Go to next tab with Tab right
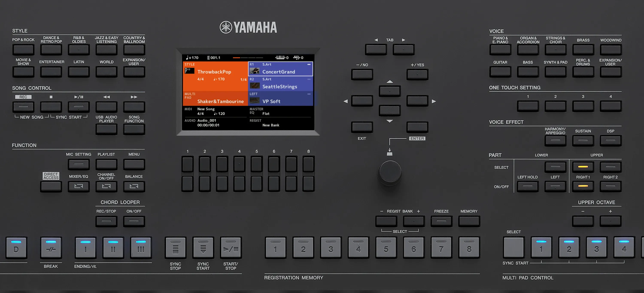This screenshot has width=644, height=293. click(x=404, y=50)
